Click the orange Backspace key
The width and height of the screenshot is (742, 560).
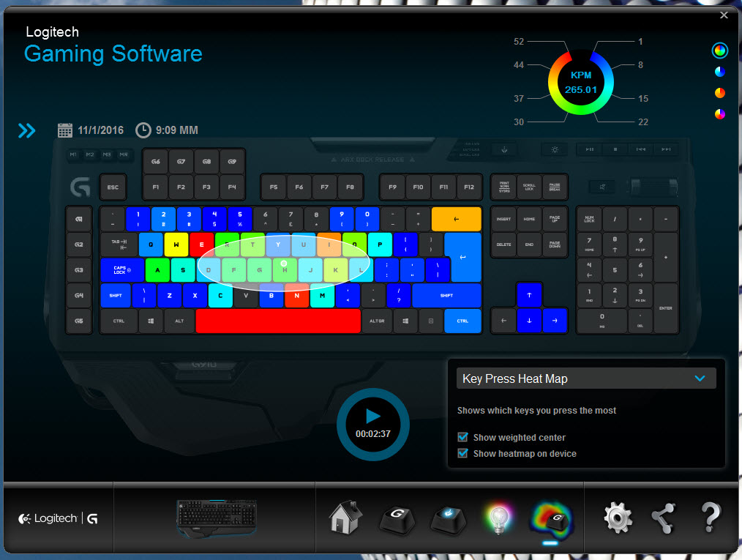click(456, 219)
